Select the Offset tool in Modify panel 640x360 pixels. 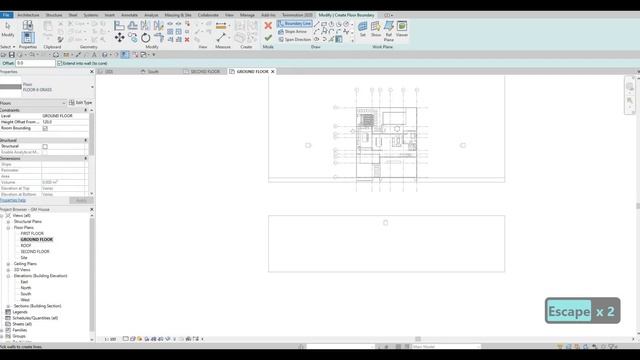(133, 25)
